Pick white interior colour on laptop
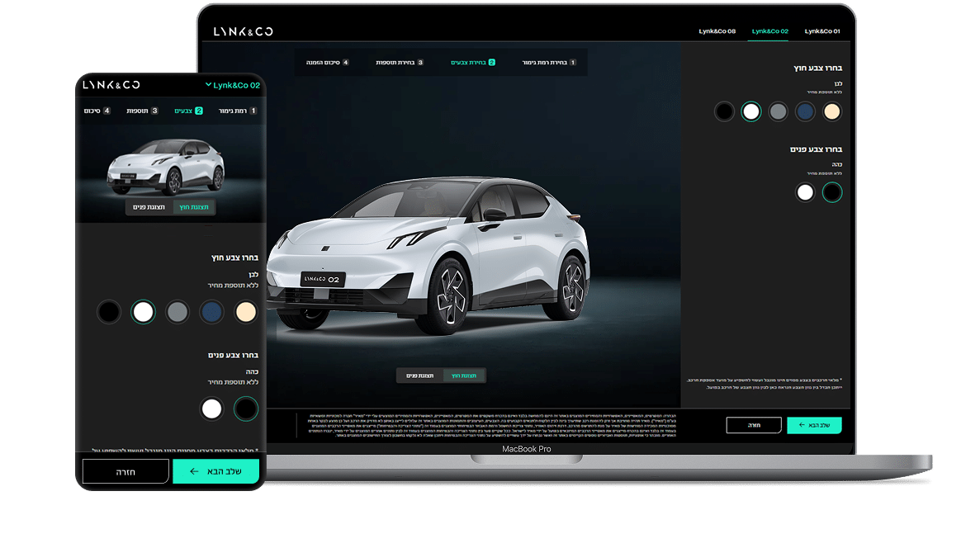 [805, 192]
